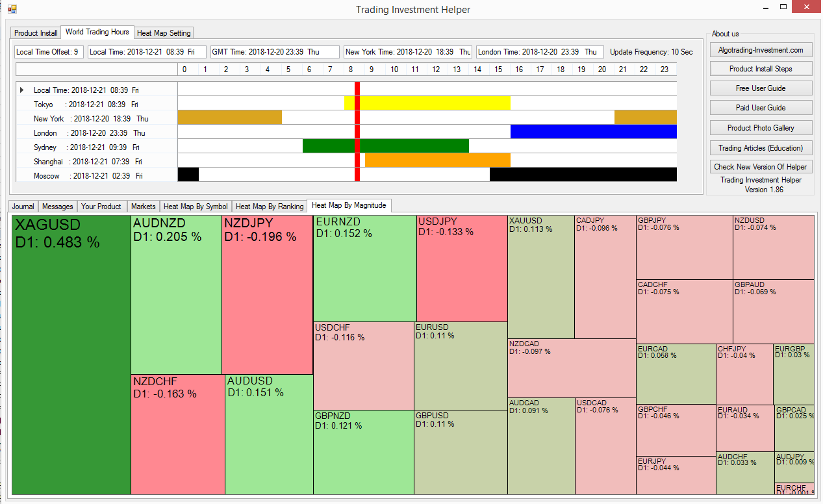Viewport: 823px width, 504px height.
Task: Click the app icon in title bar
Action: pyautogui.click(x=12, y=9)
